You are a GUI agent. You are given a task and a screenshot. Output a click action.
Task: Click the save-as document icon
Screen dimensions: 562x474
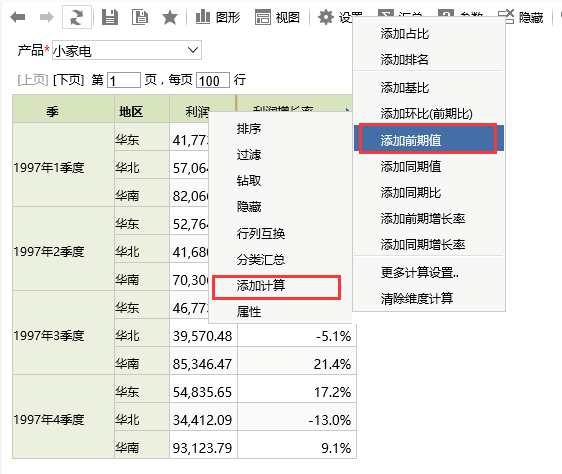point(140,17)
